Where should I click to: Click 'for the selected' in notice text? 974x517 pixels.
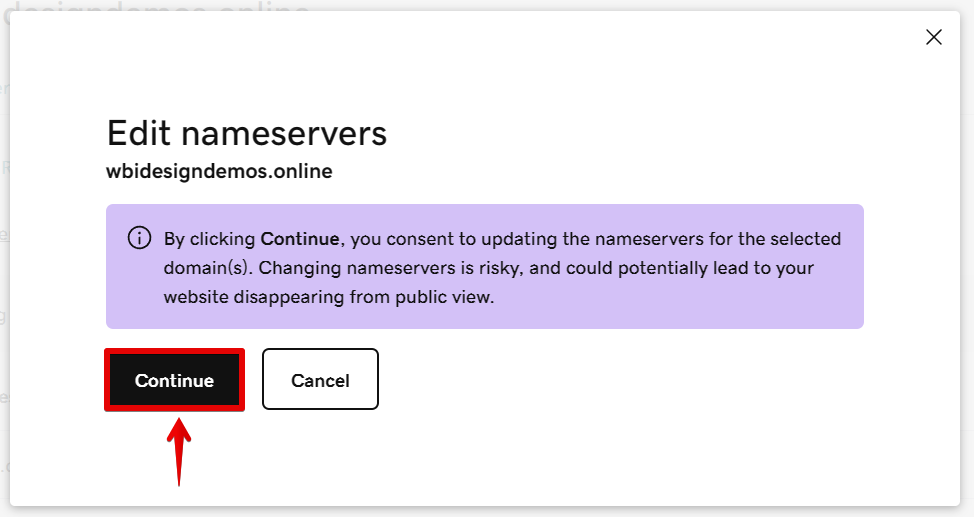pos(780,239)
